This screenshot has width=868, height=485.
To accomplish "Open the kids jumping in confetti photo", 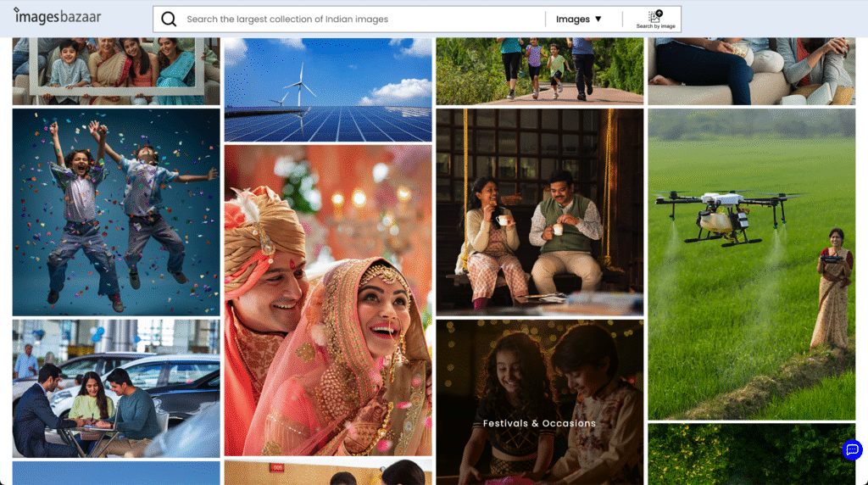I will tap(116, 212).
